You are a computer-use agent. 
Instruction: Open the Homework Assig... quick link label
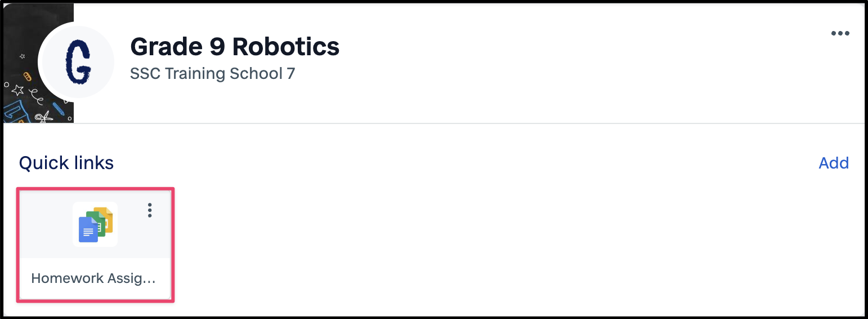point(93,278)
